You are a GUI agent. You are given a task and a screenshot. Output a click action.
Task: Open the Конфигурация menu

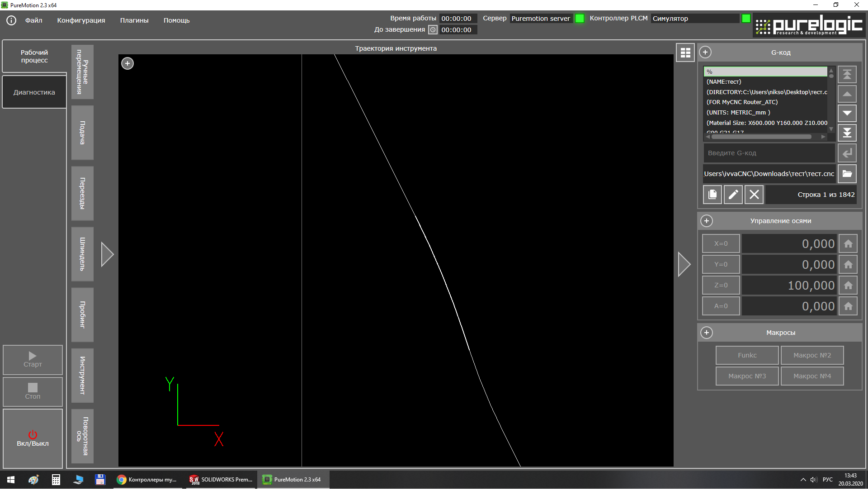tap(81, 20)
